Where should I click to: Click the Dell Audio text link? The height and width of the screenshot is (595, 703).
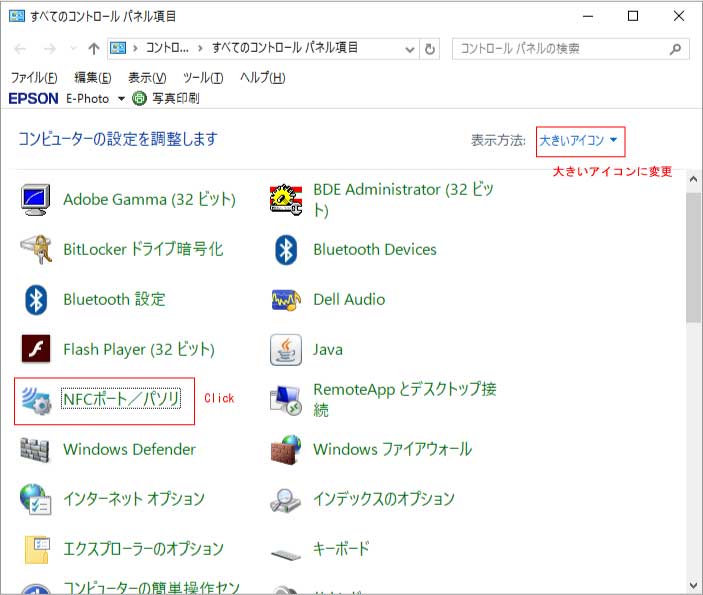coord(349,299)
